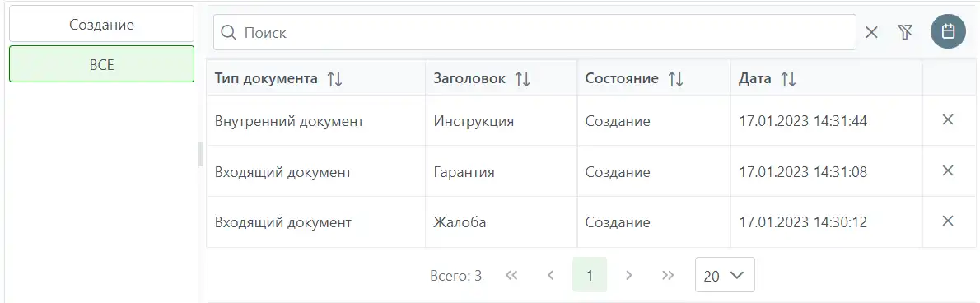Select page number 1 in the paginator
This screenshot has width=980, height=303.
click(590, 275)
